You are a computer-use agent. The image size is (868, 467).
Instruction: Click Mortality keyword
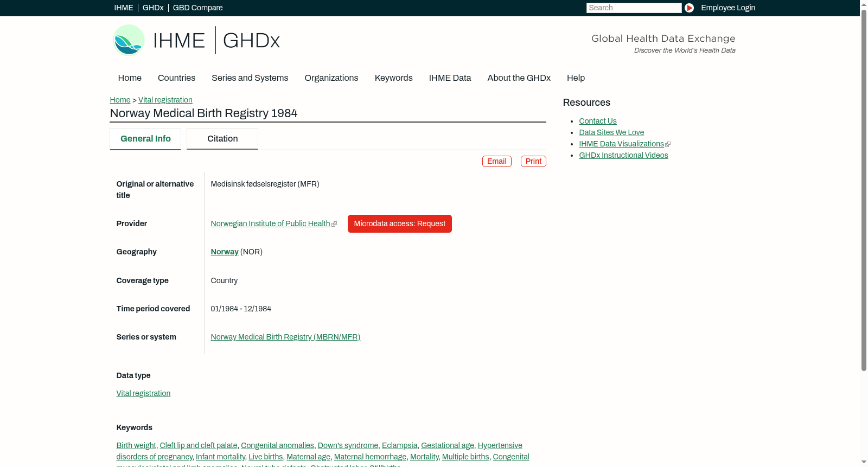pos(424,457)
